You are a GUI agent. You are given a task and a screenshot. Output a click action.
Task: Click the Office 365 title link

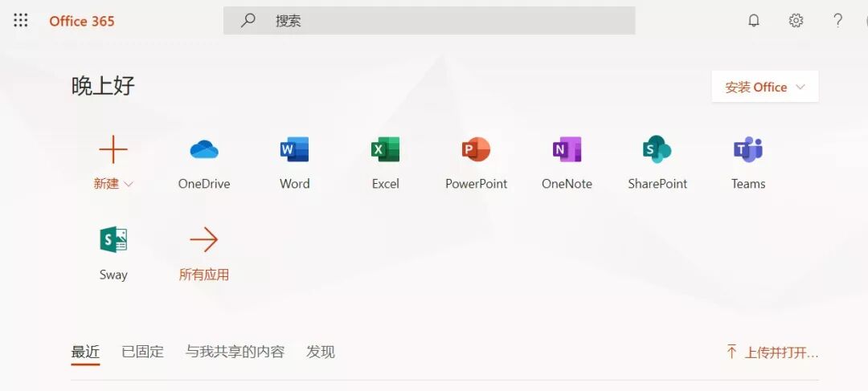[x=82, y=21]
